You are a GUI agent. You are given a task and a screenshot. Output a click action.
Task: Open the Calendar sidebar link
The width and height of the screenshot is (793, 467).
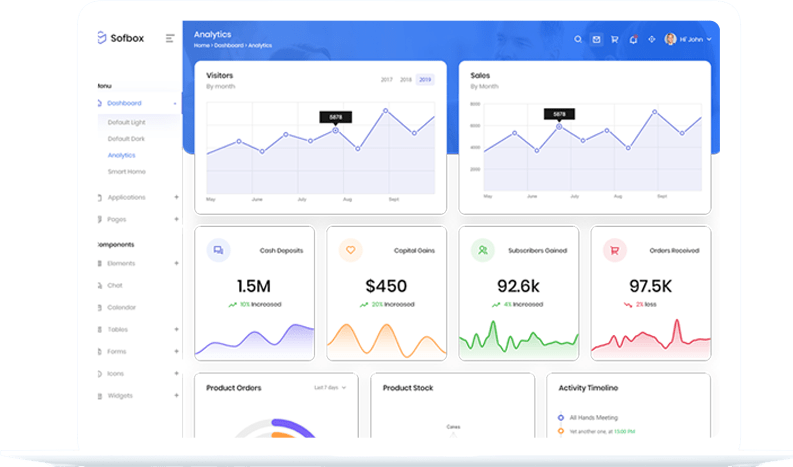tap(121, 307)
